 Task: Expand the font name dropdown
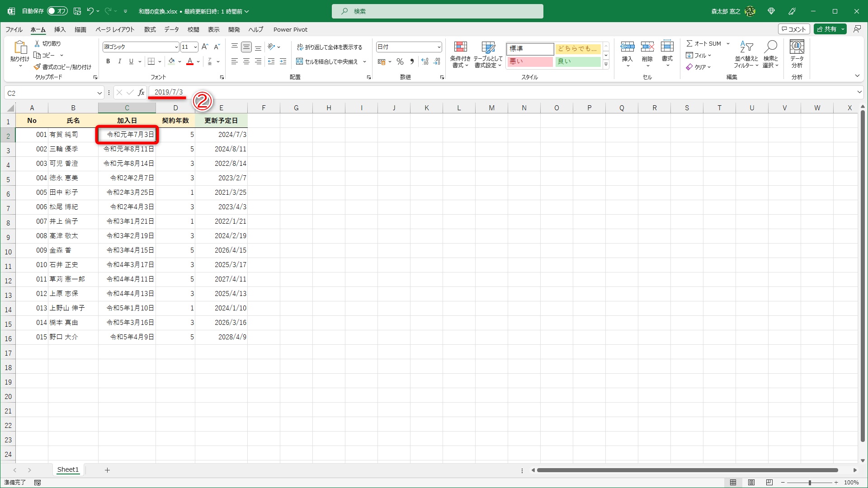tap(176, 47)
